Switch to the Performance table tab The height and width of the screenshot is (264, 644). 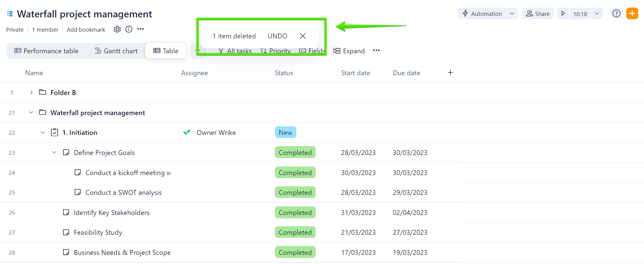click(x=46, y=51)
